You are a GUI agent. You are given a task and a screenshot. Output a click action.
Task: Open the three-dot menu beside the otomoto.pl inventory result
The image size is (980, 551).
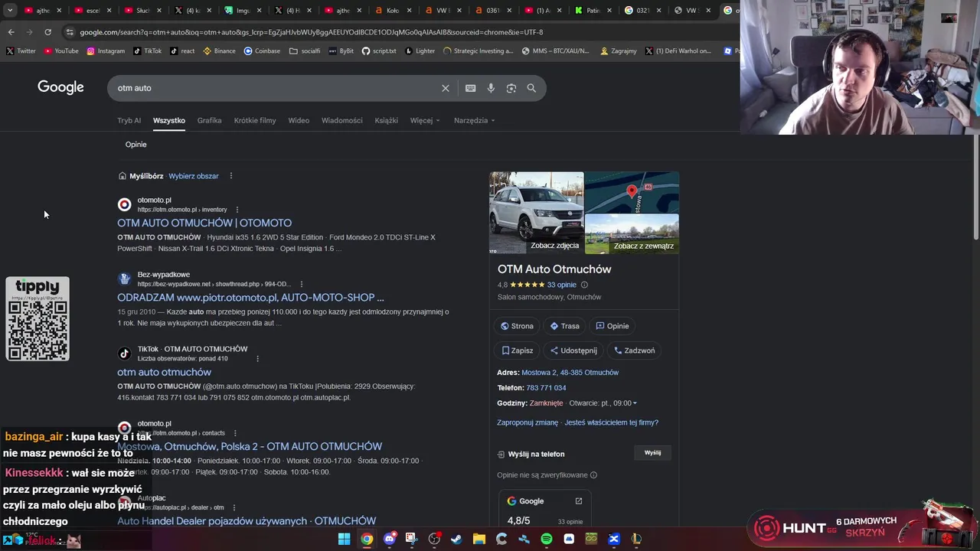point(237,210)
